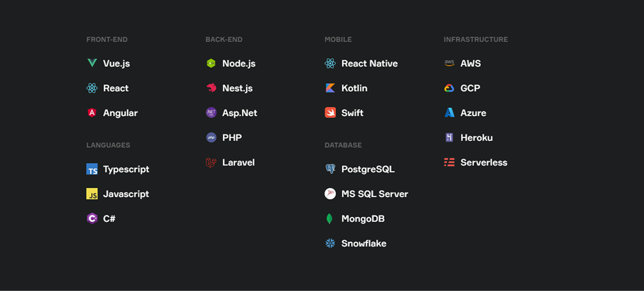Image resolution: width=644 pixels, height=291 pixels.
Task: Select the Laravel icon
Action: pos(211,162)
